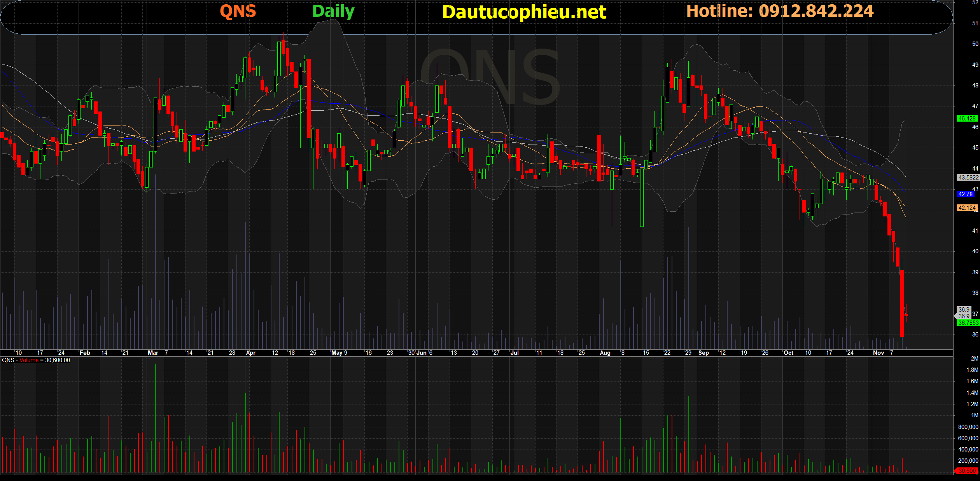980x481 pixels.
Task: Click the 22 date label after Aug
Action: (667, 353)
